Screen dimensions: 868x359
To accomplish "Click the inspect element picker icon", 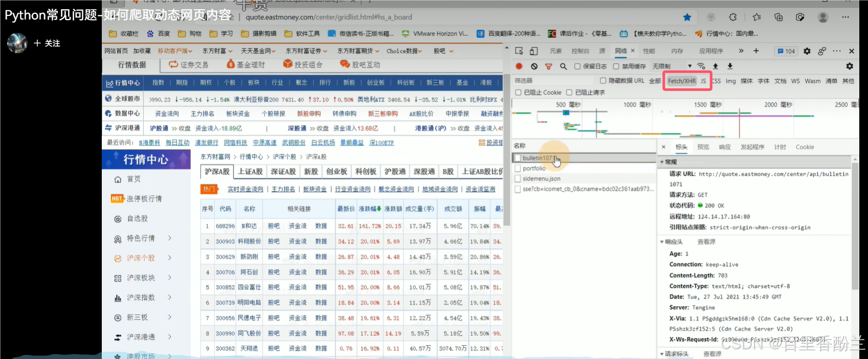I will pos(519,51).
